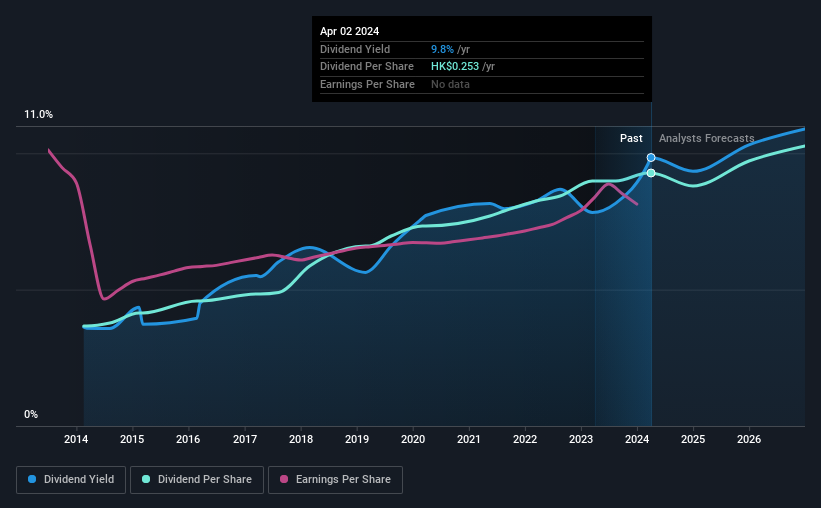The image size is (821, 508).
Task: Click the 2019 x-axis year label
Action: click(357, 439)
